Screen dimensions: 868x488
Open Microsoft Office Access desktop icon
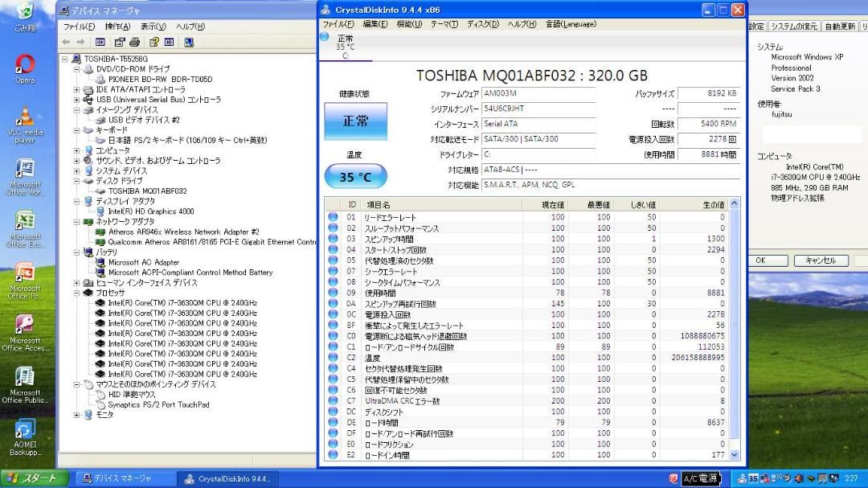[25, 332]
